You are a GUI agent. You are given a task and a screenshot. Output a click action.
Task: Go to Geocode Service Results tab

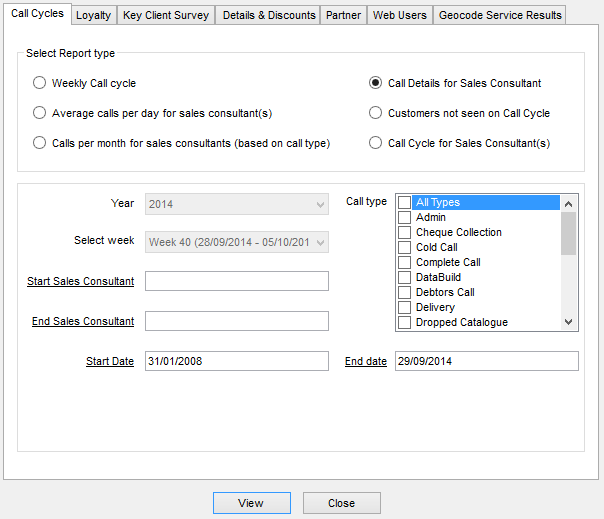(499, 15)
